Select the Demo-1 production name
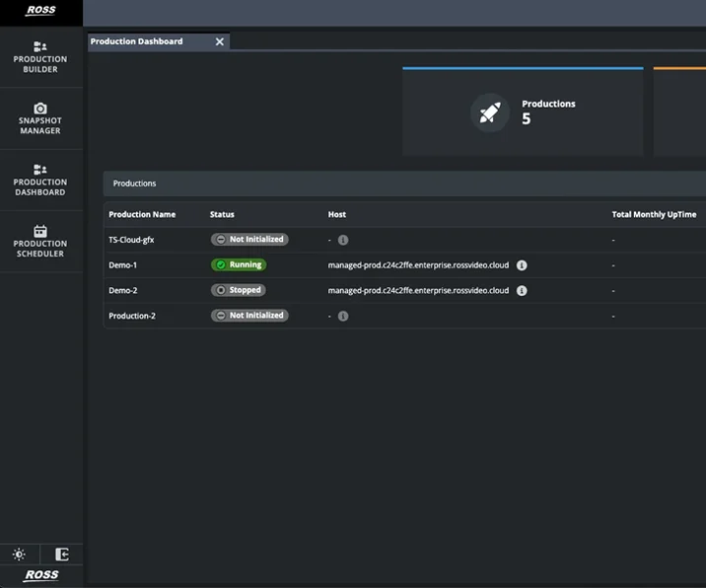Image resolution: width=706 pixels, height=588 pixels. click(123, 265)
